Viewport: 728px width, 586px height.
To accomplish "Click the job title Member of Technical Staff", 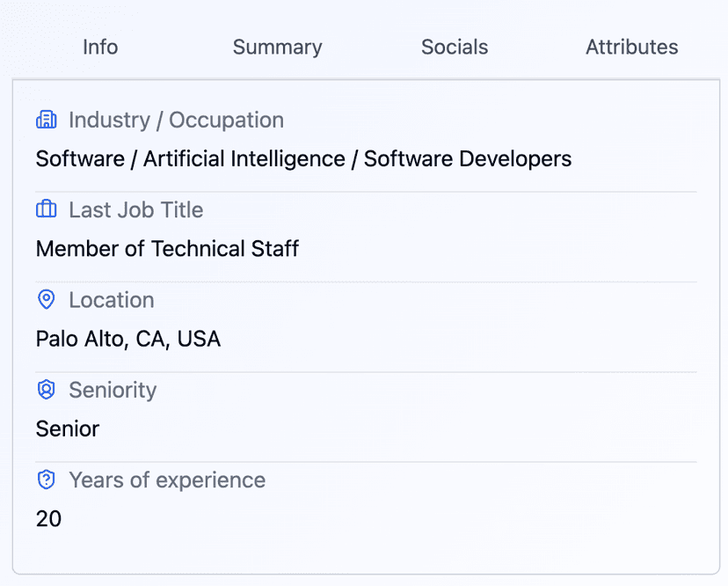I will 166,249.
